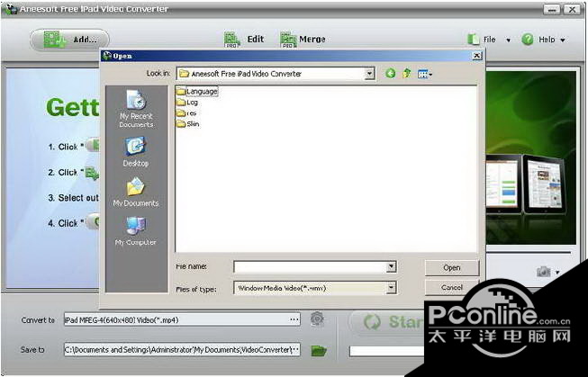Browse output folder with green folder icon
Image resolution: width=588 pixels, height=377 pixels.
tap(319, 350)
